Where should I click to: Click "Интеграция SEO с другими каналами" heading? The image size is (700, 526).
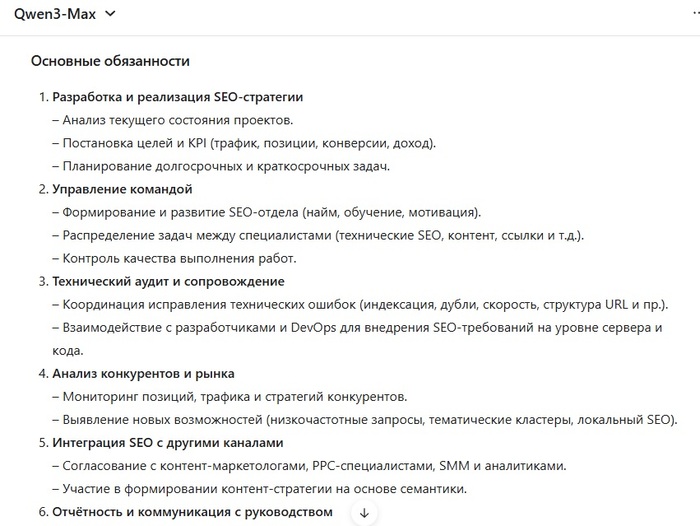[168, 442]
